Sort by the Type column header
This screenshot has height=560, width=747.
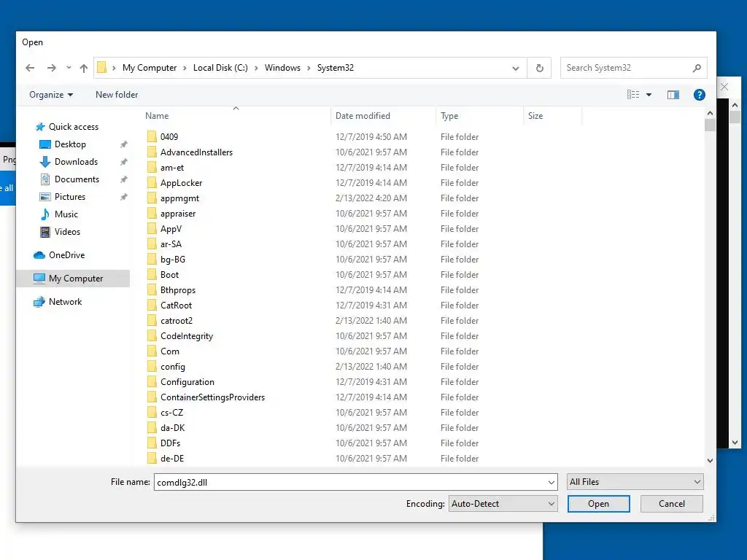click(449, 116)
